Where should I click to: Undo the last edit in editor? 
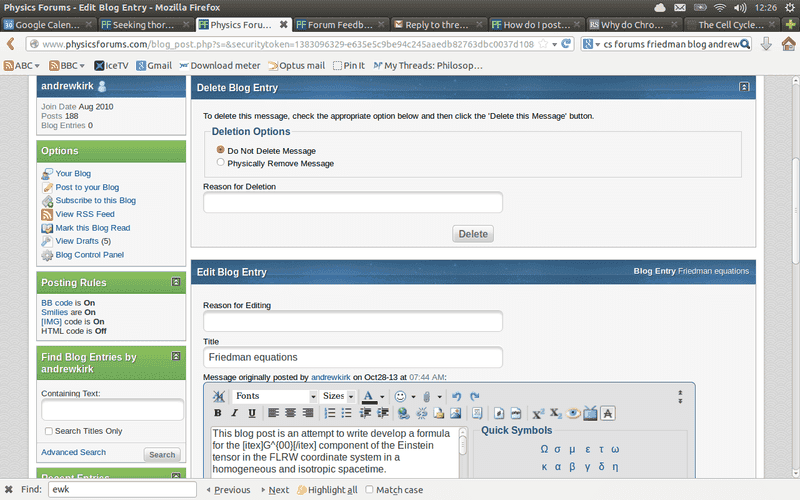(x=456, y=396)
